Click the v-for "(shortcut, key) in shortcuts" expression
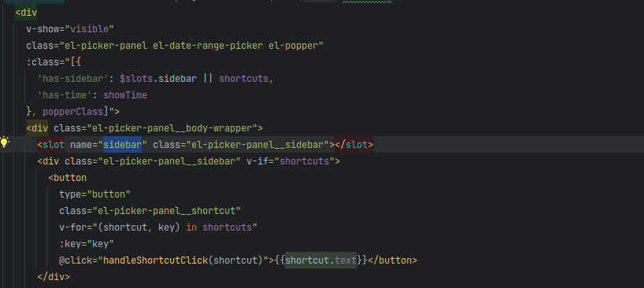The height and width of the screenshot is (288, 644). (x=175, y=227)
